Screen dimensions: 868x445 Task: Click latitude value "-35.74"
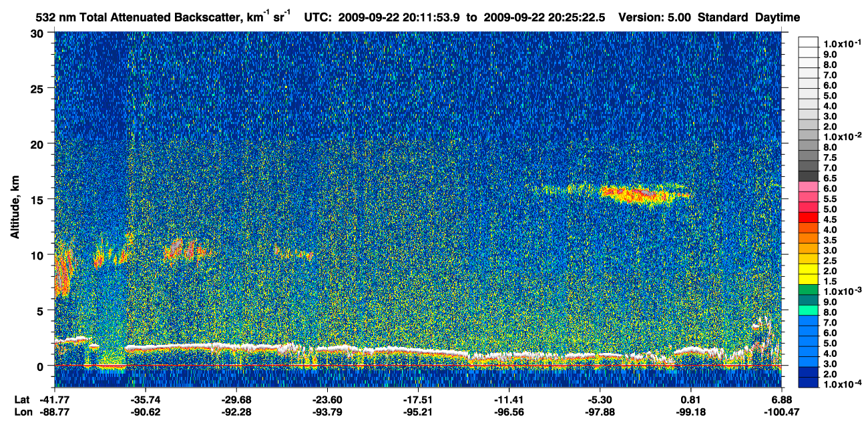144,400
